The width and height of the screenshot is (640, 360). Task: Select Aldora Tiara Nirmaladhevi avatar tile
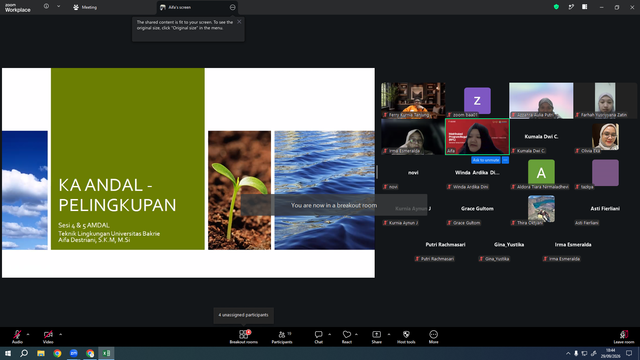[541, 173]
